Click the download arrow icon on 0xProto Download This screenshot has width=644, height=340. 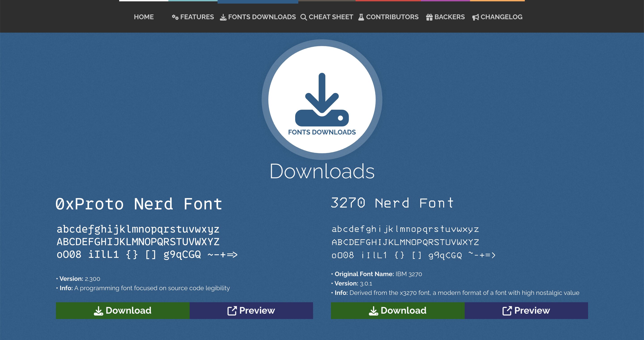click(x=98, y=311)
